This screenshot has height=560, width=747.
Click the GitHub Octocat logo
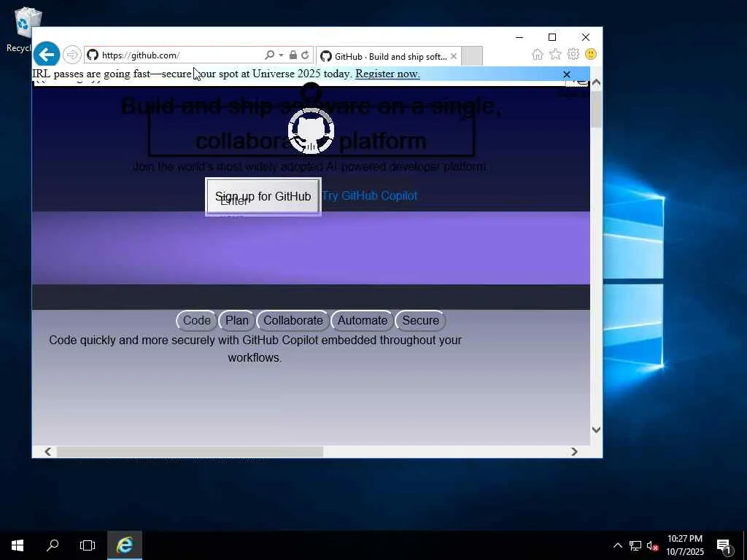click(x=311, y=131)
